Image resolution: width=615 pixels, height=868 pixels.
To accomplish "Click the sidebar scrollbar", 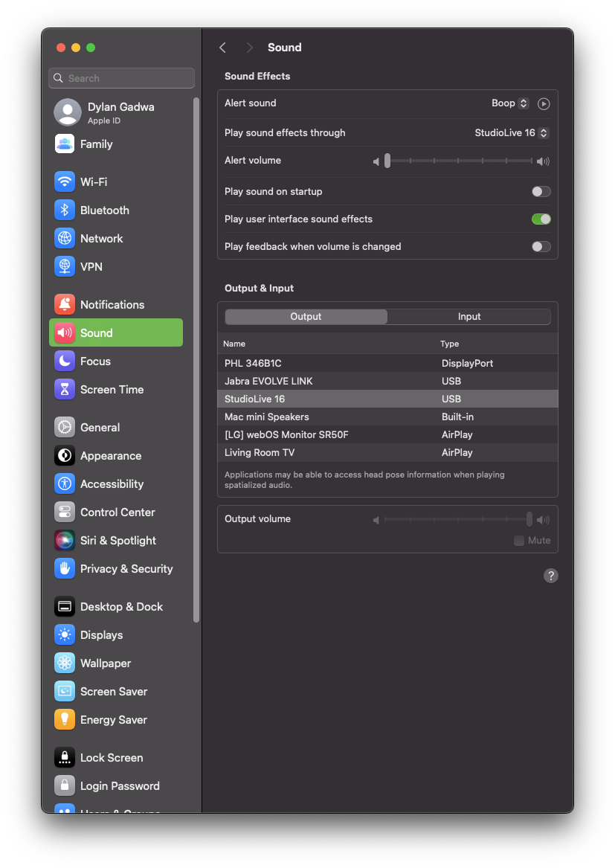I will pyautogui.click(x=196, y=360).
